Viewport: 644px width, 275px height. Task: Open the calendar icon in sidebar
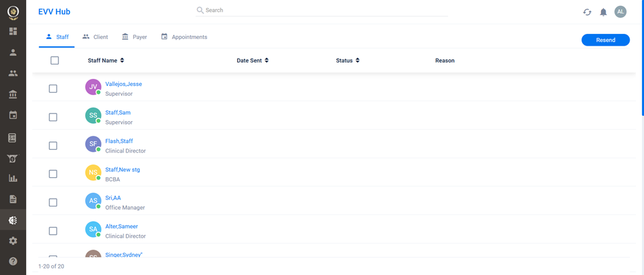pyautogui.click(x=13, y=115)
